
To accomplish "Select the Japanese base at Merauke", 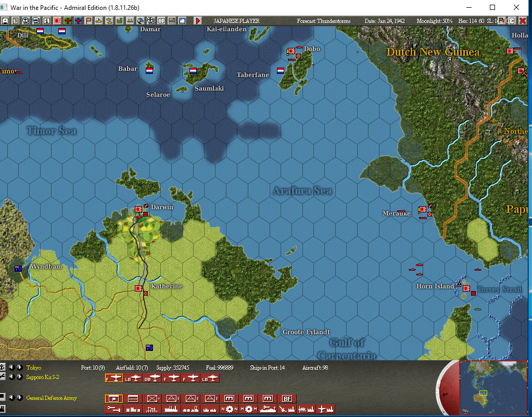I will click(x=423, y=210).
